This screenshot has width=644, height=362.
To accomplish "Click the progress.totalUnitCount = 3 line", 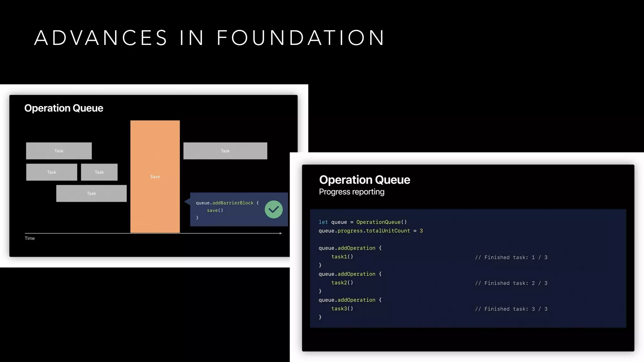I will (x=370, y=231).
